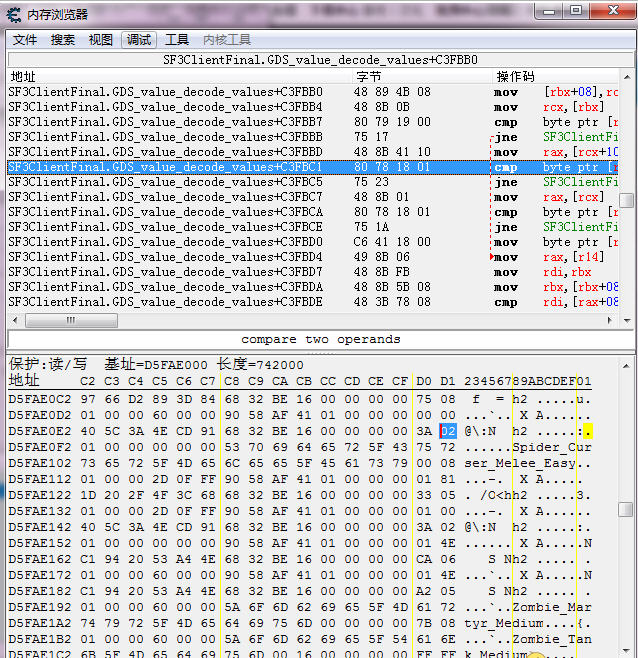The height and width of the screenshot is (658, 638).
Task: Click ASCII text 'Zombie_Tan' in hex dump
Action: pos(552,639)
